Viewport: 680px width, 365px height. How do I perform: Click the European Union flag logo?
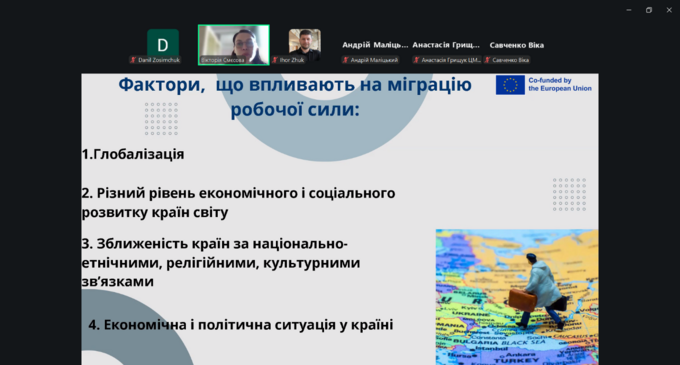[510, 85]
